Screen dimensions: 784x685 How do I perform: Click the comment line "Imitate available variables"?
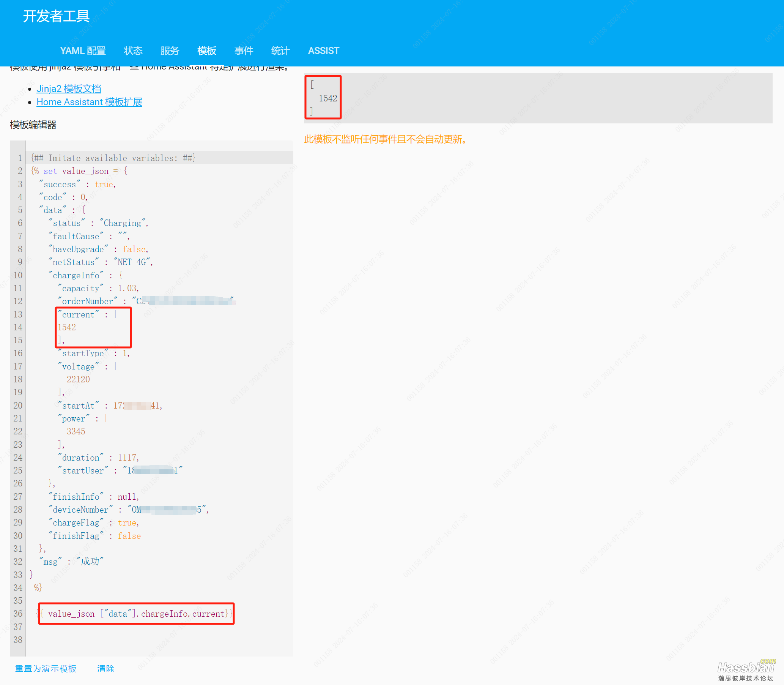[x=113, y=158]
